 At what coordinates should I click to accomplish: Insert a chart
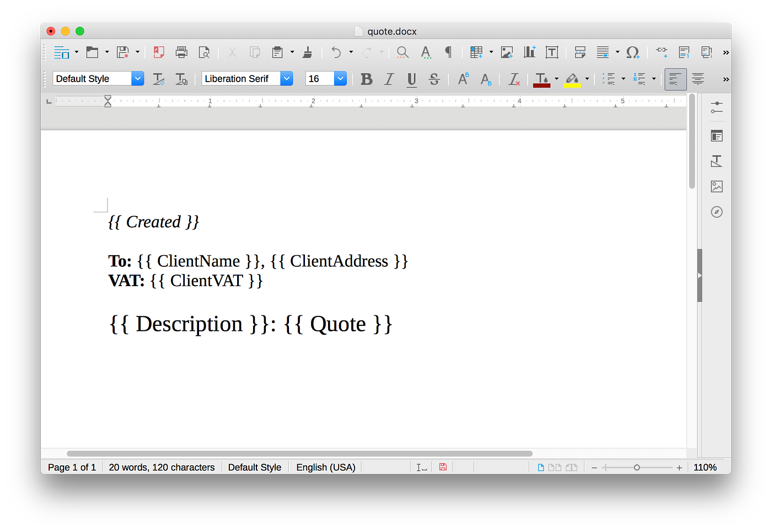coord(529,52)
